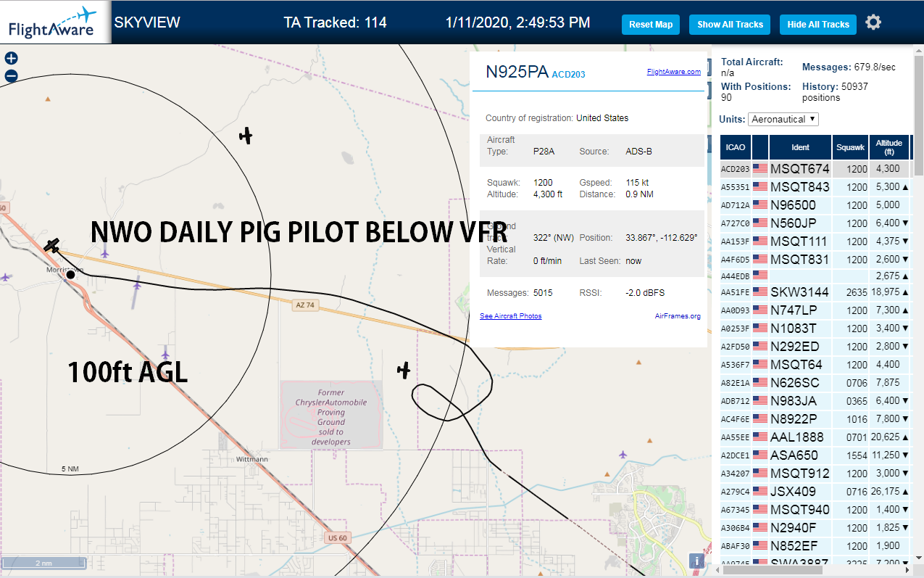Open the Units Aeronautical dropdown

pyautogui.click(x=783, y=119)
